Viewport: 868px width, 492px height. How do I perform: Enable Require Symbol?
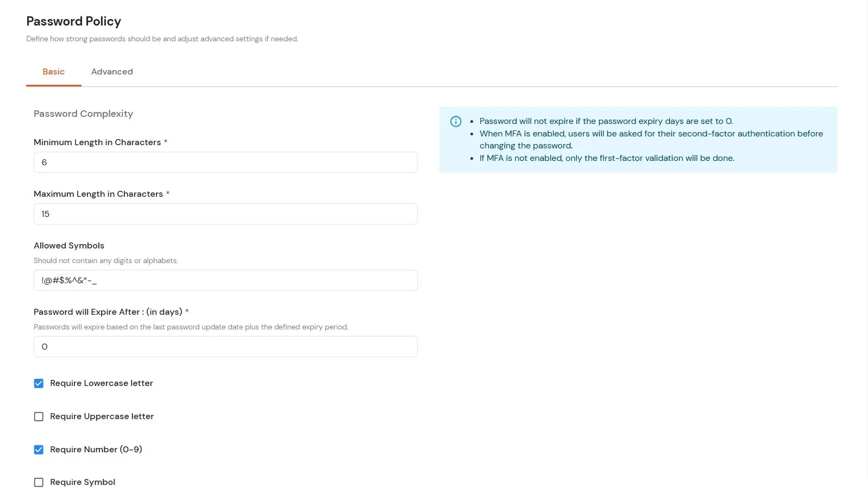tap(39, 482)
